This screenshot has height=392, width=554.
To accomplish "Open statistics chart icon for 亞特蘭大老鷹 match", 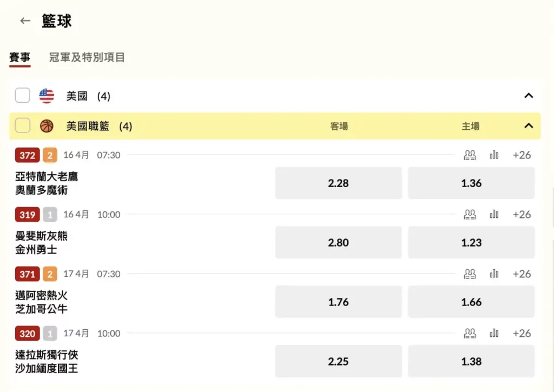I will click(x=494, y=155).
